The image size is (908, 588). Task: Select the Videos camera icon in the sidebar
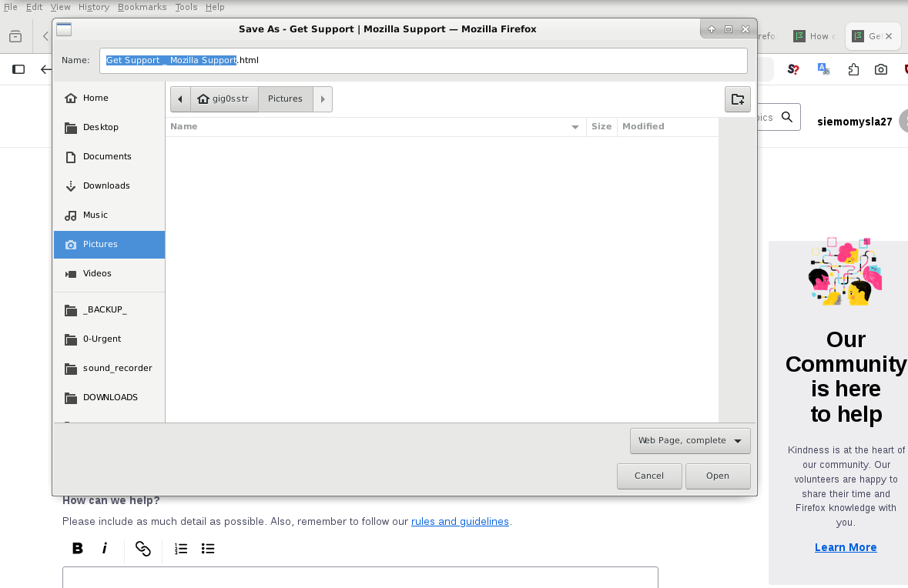click(71, 274)
